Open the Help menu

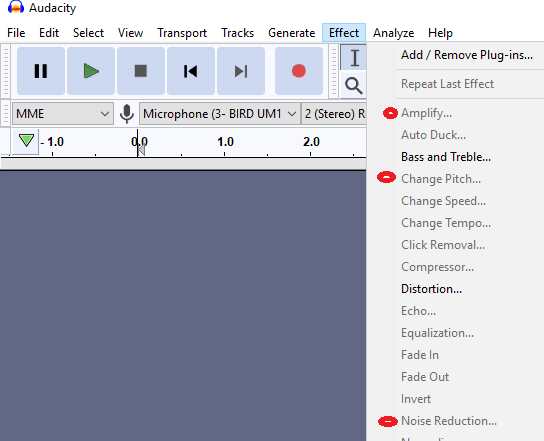(440, 33)
